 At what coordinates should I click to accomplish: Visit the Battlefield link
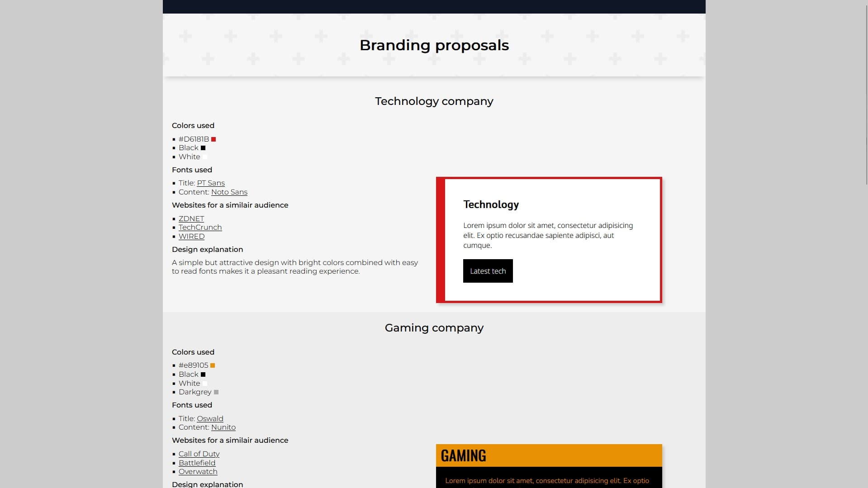(x=197, y=463)
